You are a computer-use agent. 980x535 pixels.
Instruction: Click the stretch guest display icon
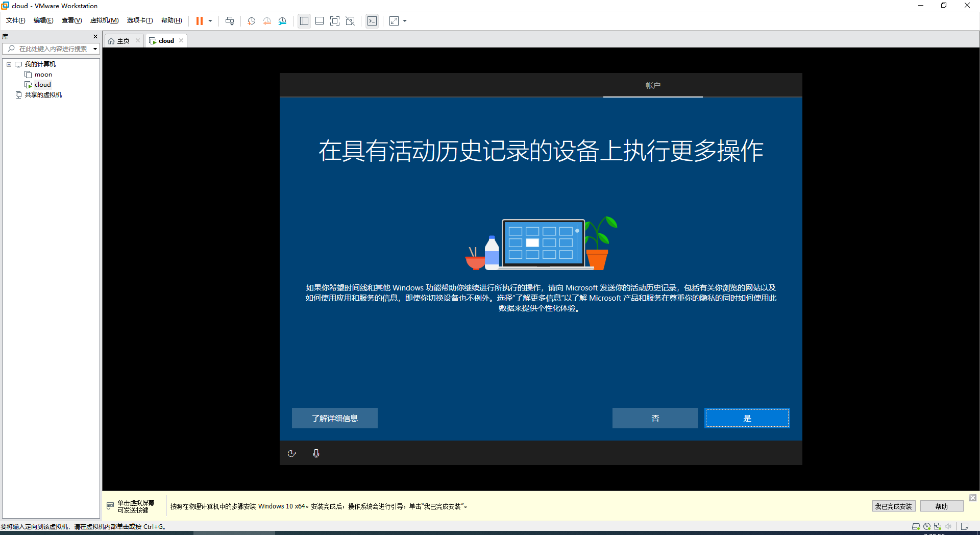pyautogui.click(x=394, y=21)
